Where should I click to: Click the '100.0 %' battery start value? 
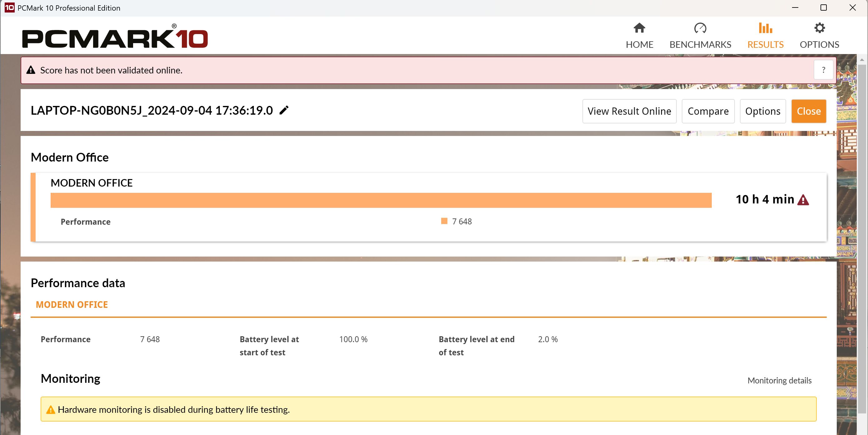[x=353, y=339]
